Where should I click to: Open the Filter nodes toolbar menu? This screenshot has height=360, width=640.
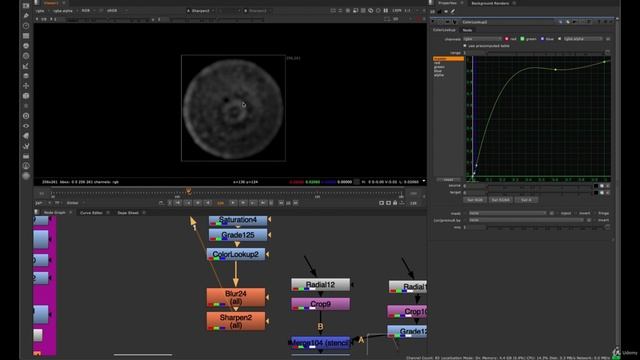point(26,56)
